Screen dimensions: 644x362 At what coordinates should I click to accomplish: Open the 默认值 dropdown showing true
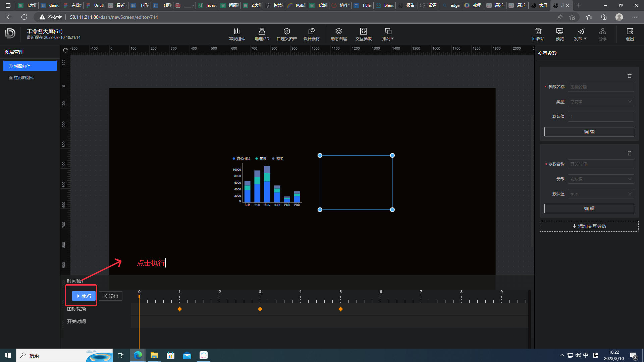[x=601, y=194]
